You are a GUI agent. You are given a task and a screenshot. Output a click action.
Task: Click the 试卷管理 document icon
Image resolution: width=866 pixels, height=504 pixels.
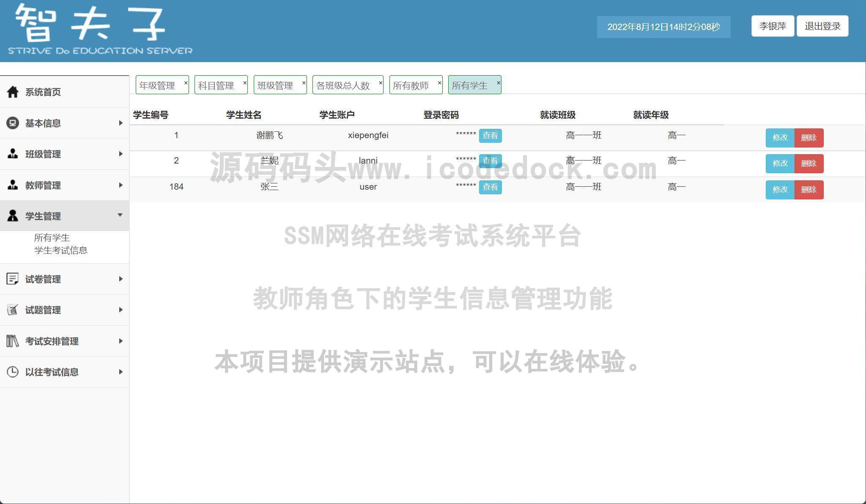click(x=12, y=279)
